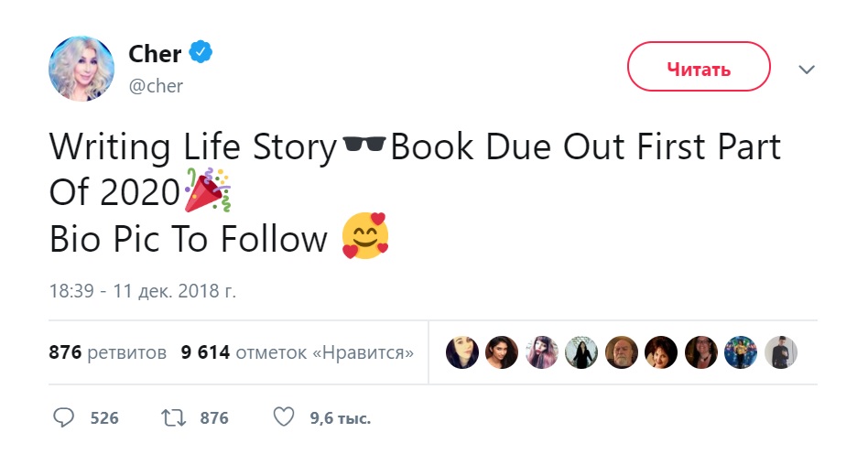Screen dimensions: 868x454
Task: Click the bearded man liker avatar
Action: 621,352
